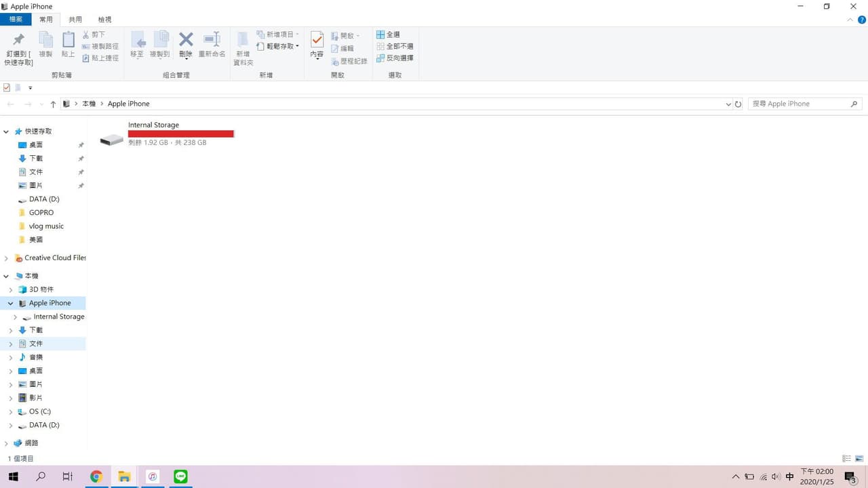This screenshot has width=868, height=488.
Task: Select 桌面 under Quick access
Action: (36, 145)
